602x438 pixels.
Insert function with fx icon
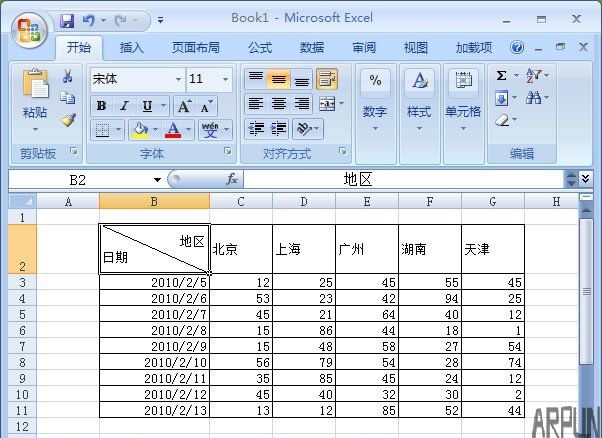click(232, 179)
